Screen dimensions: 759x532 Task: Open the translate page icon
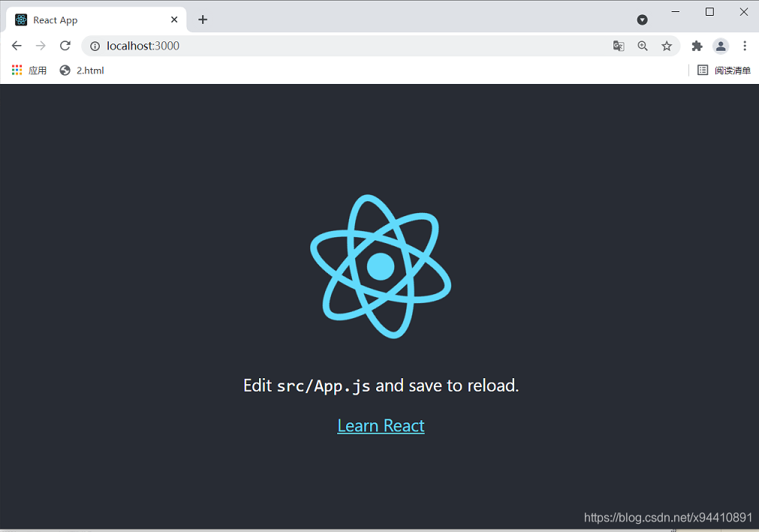(618, 46)
